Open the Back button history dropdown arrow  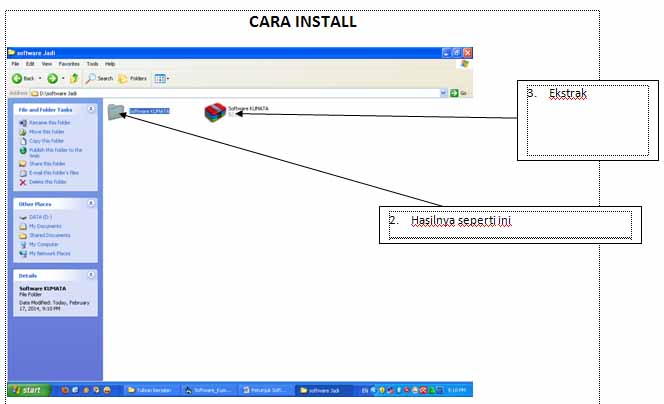point(40,78)
